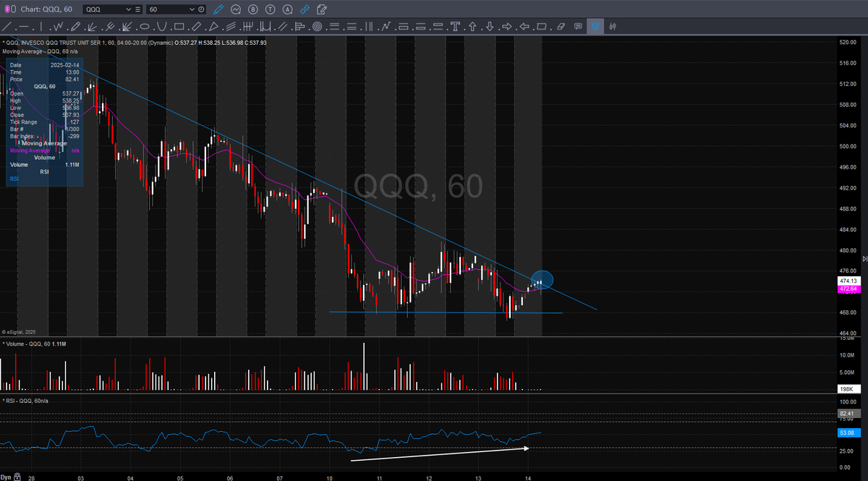Select the eraser tool
The width and height of the screenshot is (868, 481).
click(x=561, y=27)
